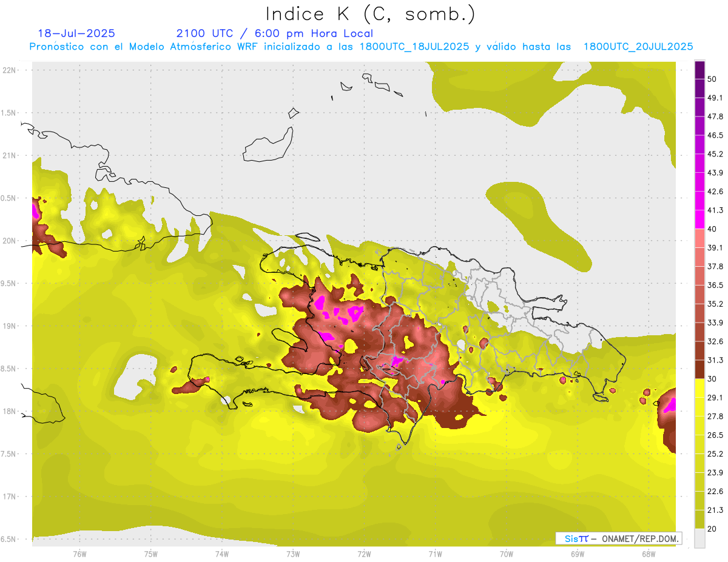Screen dimensions: 728x562
Task: Click the colorbar value '25.2'
Action: click(715, 454)
